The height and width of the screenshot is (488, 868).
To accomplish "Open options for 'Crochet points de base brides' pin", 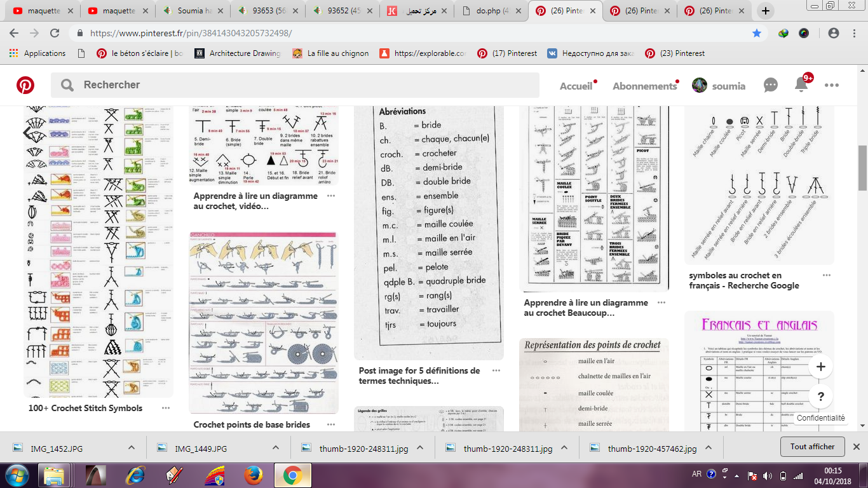I will pos(331,424).
